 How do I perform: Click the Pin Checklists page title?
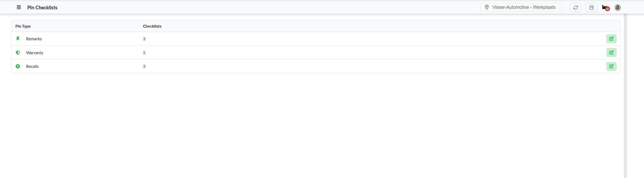coord(42,8)
